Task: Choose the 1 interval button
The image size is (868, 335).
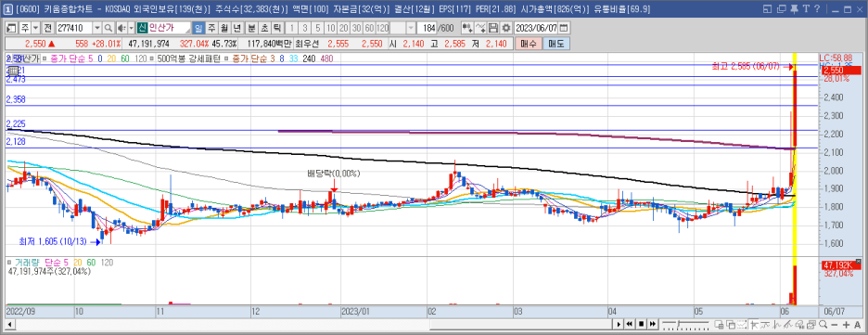Action: 292,28
